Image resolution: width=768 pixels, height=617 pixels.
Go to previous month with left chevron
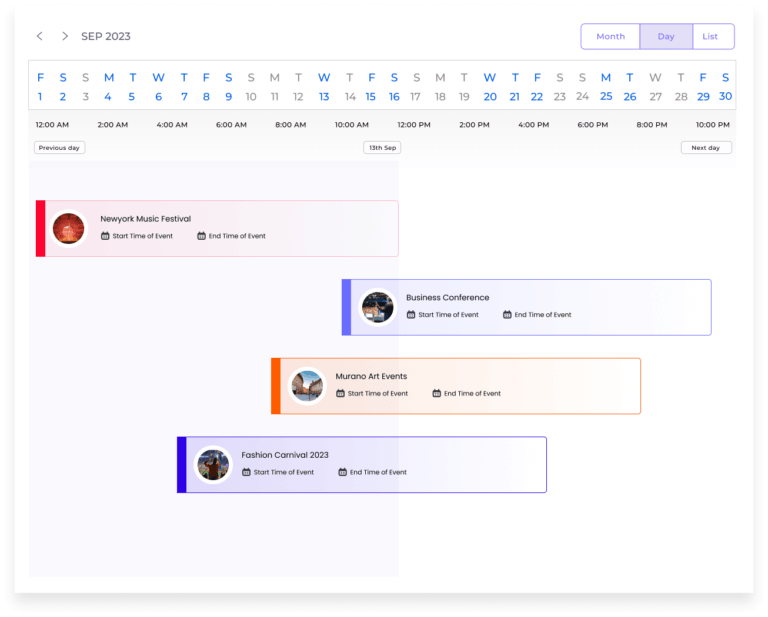[x=40, y=36]
